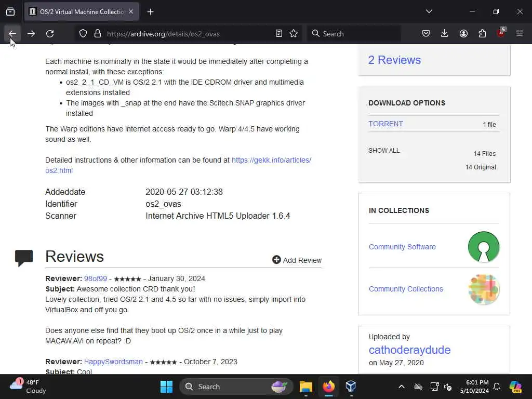Open tracking protection shield icon
The height and width of the screenshot is (399, 532).
83,34
